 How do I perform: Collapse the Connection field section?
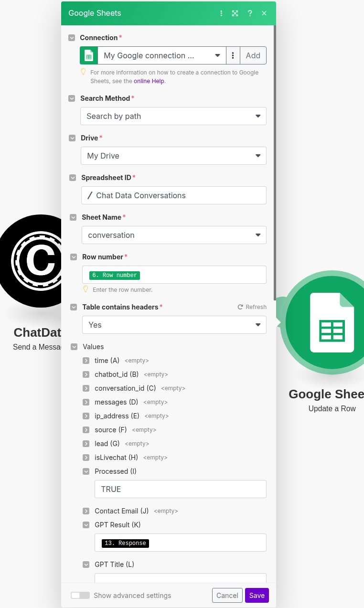pyautogui.click(x=72, y=38)
